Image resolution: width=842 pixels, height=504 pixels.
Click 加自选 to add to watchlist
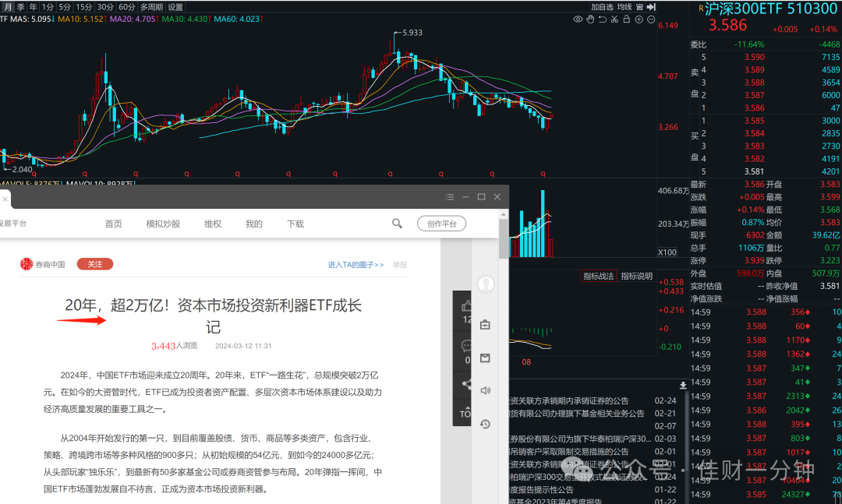click(x=602, y=7)
